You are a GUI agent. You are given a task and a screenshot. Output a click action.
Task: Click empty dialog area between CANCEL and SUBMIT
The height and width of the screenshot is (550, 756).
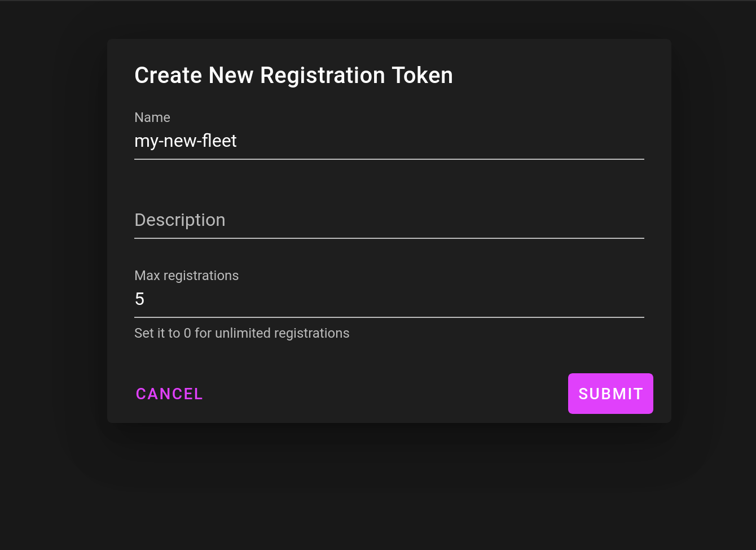point(384,394)
